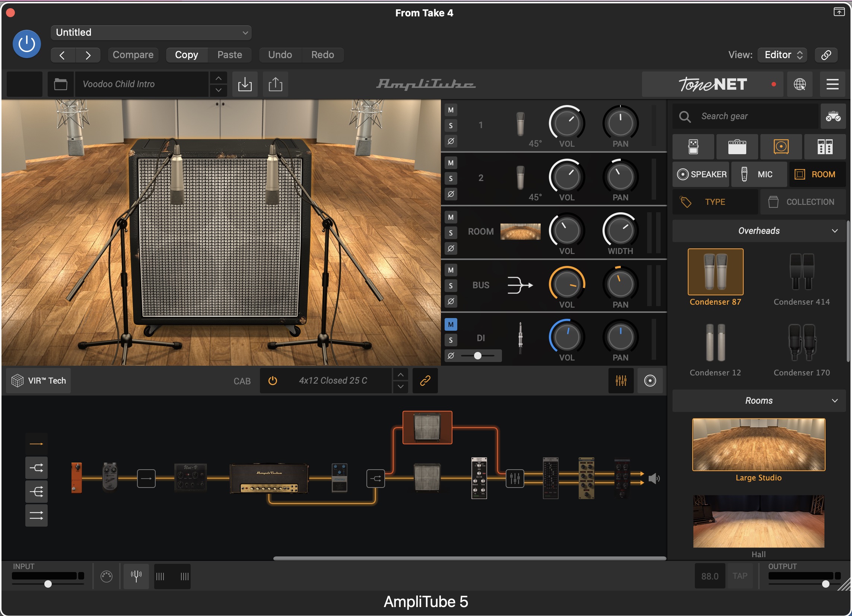Unmute the DI channel

pyautogui.click(x=451, y=324)
